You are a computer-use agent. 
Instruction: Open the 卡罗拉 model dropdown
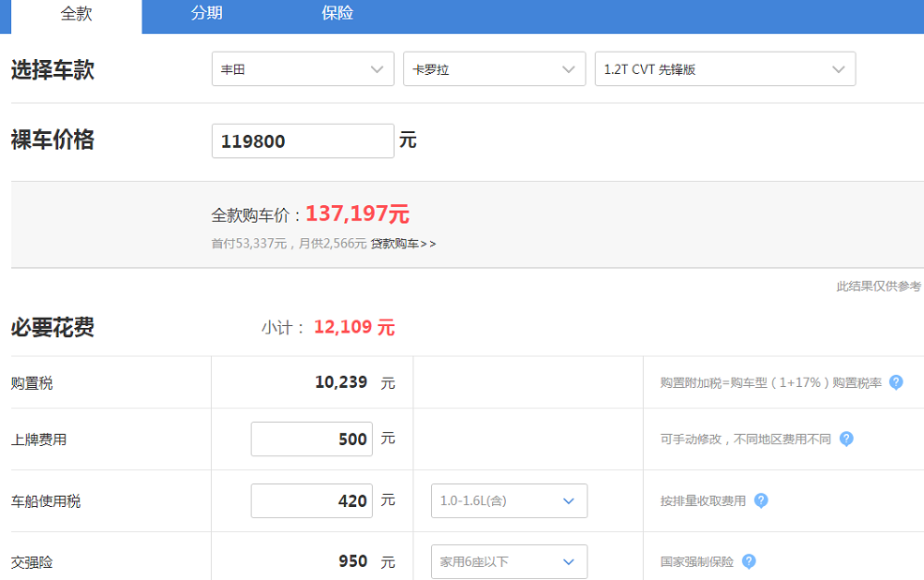(x=495, y=69)
